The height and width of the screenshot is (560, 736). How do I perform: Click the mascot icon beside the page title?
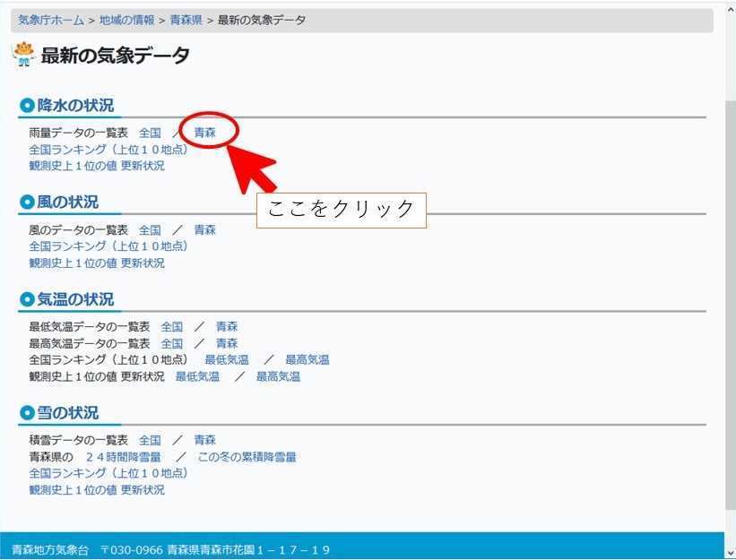(x=23, y=55)
